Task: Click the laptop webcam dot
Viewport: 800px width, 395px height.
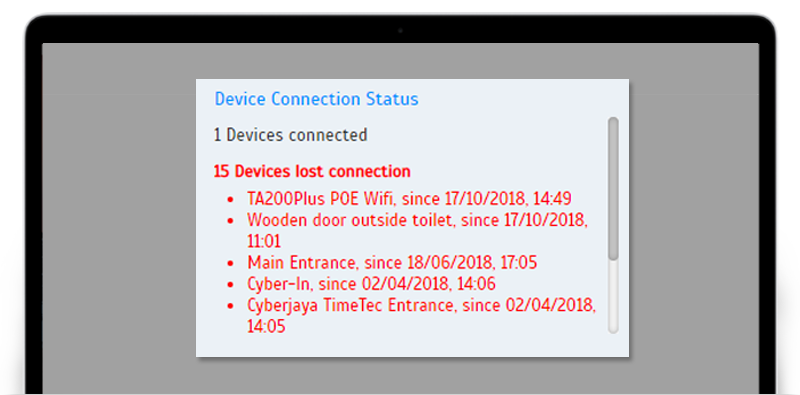Action: pos(400,31)
